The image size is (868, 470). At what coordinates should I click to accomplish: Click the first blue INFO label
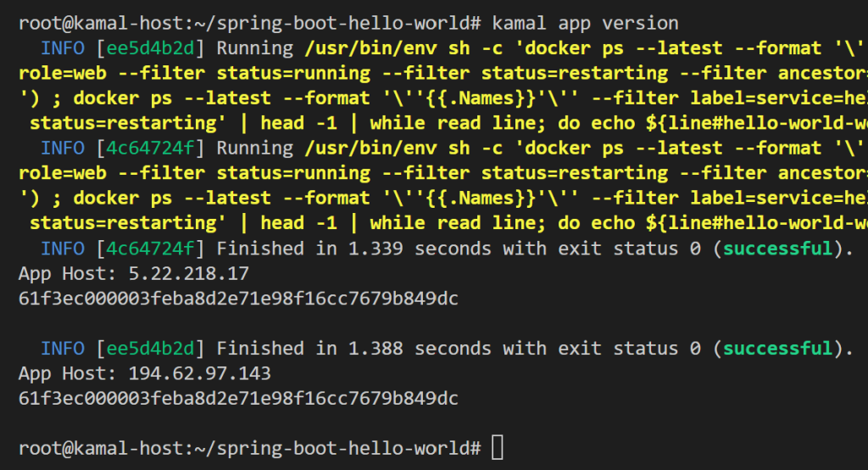[63, 48]
